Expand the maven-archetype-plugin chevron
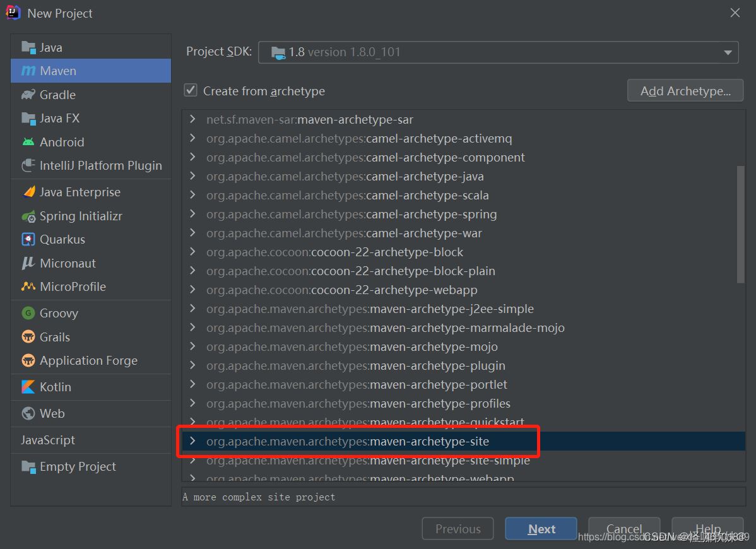The width and height of the screenshot is (756, 549). (x=192, y=365)
